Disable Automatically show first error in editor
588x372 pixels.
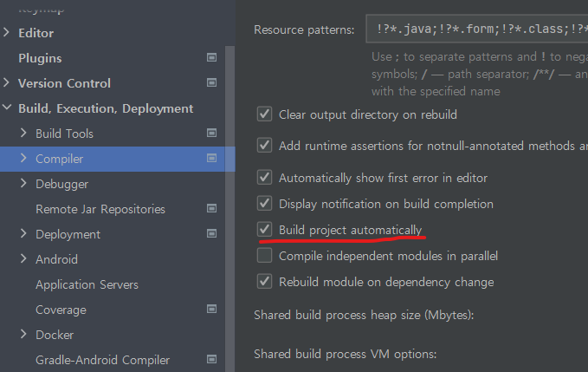[264, 177]
